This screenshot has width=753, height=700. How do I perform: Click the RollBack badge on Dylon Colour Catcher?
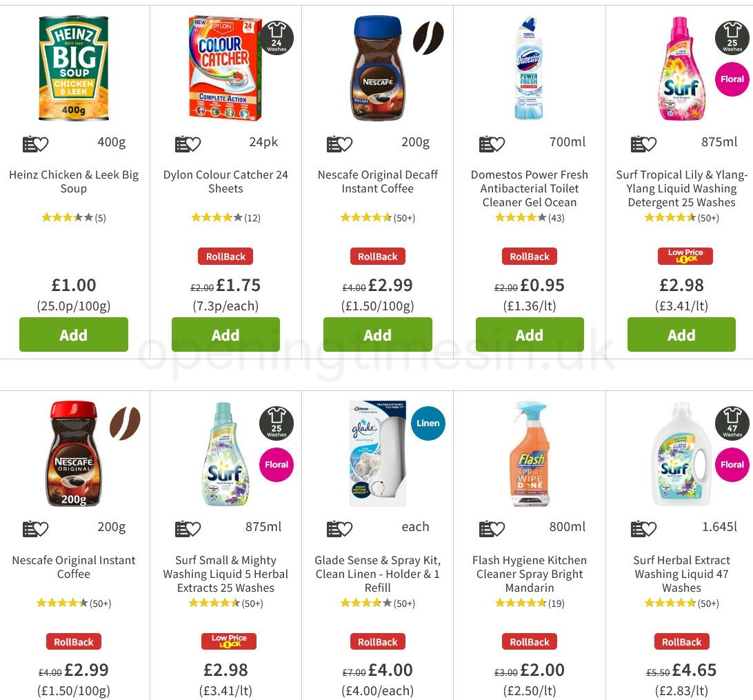(x=225, y=256)
